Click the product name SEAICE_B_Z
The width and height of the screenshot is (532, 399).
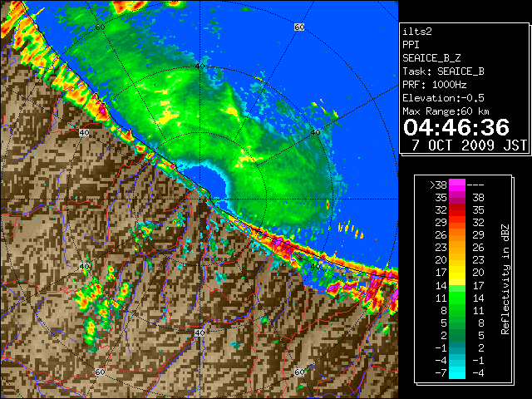pos(431,58)
